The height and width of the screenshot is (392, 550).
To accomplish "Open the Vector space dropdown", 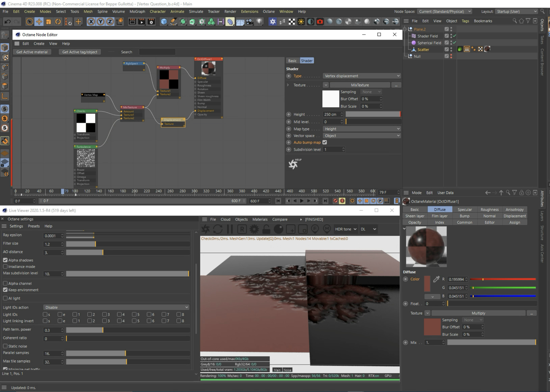I will click(x=362, y=136).
